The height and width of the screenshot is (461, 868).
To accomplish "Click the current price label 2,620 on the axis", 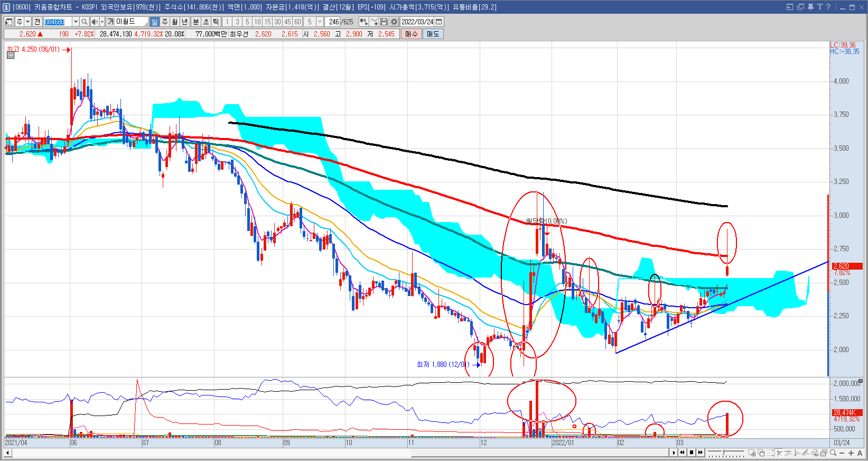I will click(x=847, y=266).
